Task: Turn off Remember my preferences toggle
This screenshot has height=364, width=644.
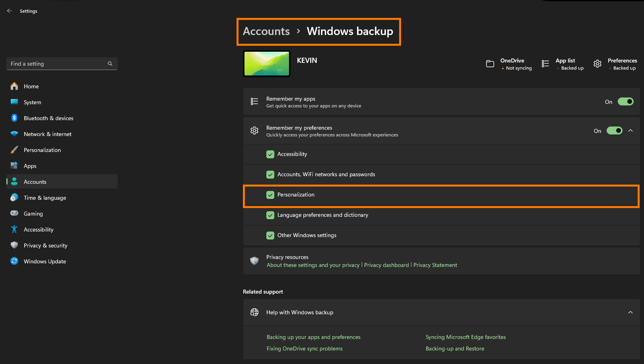Action: 614,131
